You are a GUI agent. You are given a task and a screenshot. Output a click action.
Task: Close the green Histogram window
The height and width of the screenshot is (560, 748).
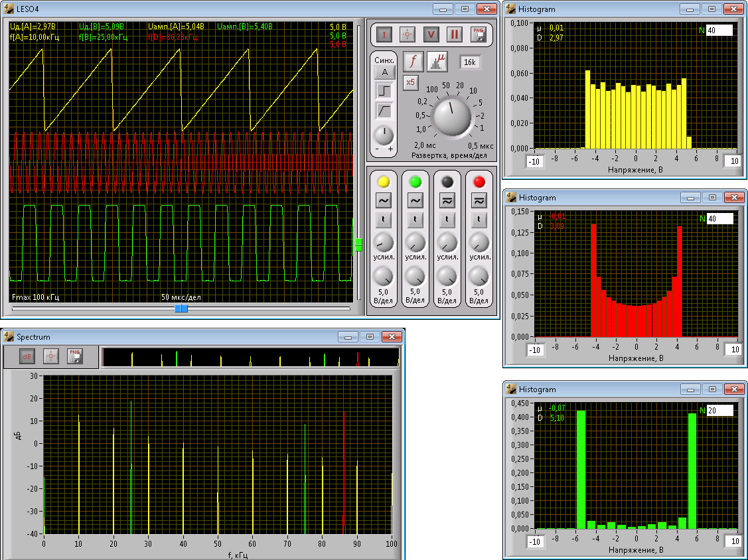coord(734,389)
